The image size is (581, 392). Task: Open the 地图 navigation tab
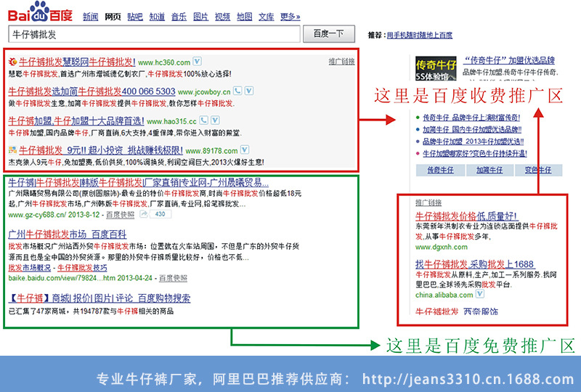[x=245, y=17]
